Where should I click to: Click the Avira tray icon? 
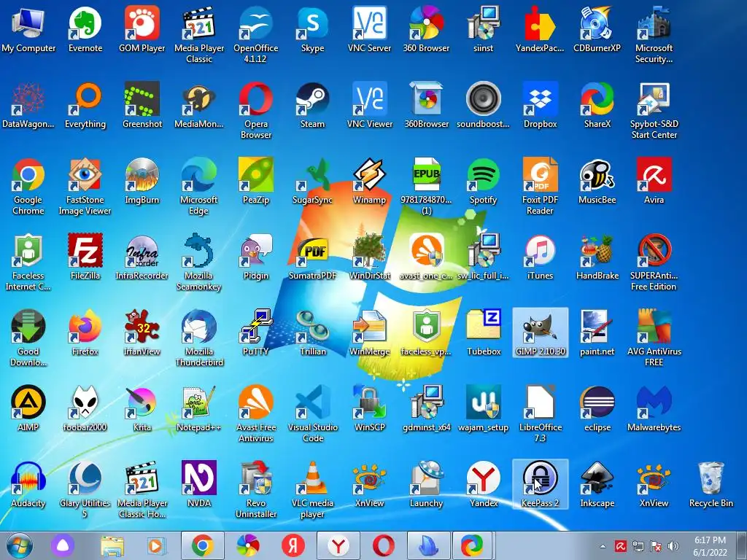620,546
